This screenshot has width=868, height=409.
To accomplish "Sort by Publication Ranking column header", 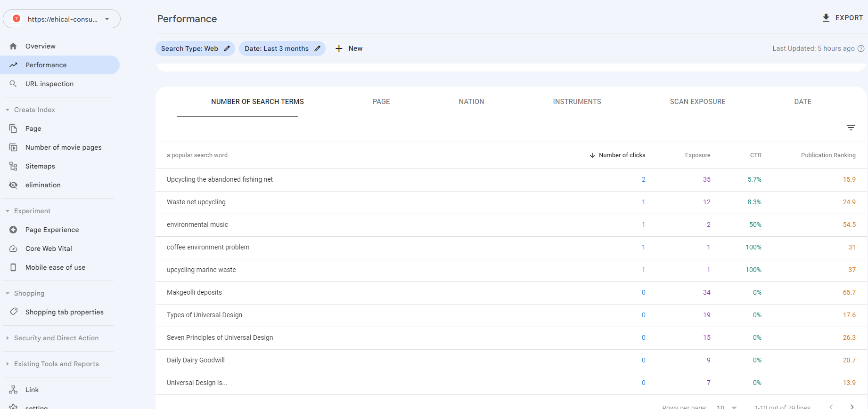I will click(x=828, y=155).
